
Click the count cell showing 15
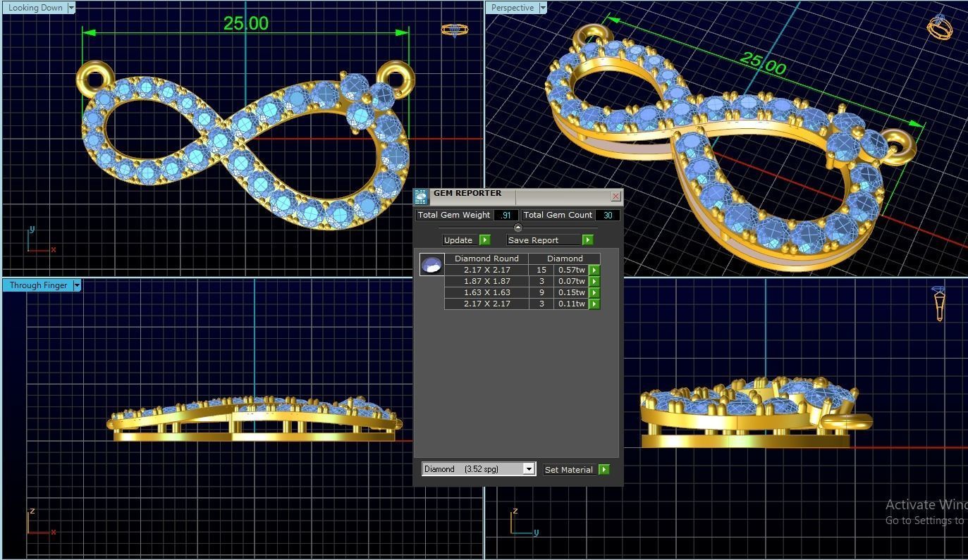point(541,270)
